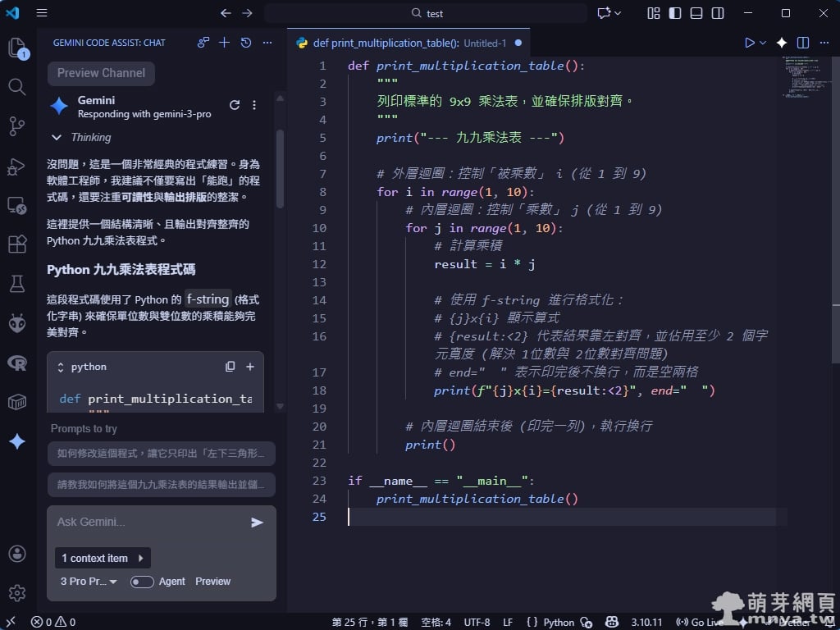Enable the Agent mode switch

tap(142, 582)
